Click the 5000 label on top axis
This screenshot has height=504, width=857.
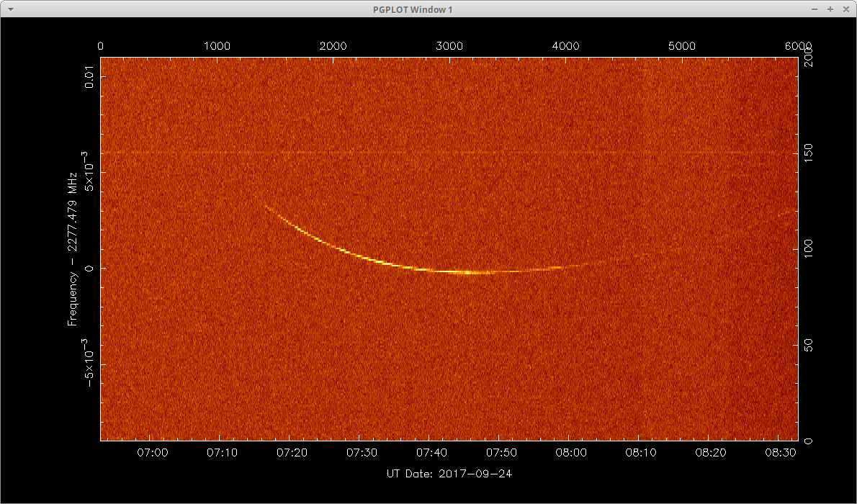[x=681, y=46]
